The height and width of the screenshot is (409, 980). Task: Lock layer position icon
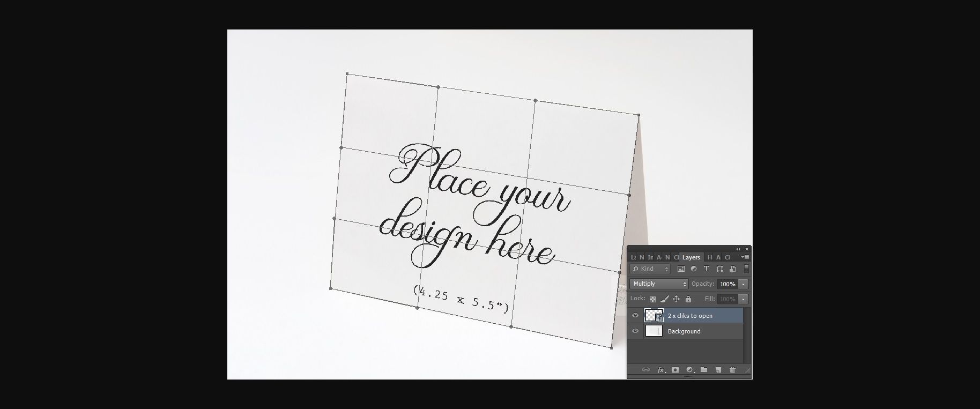tap(676, 299)
